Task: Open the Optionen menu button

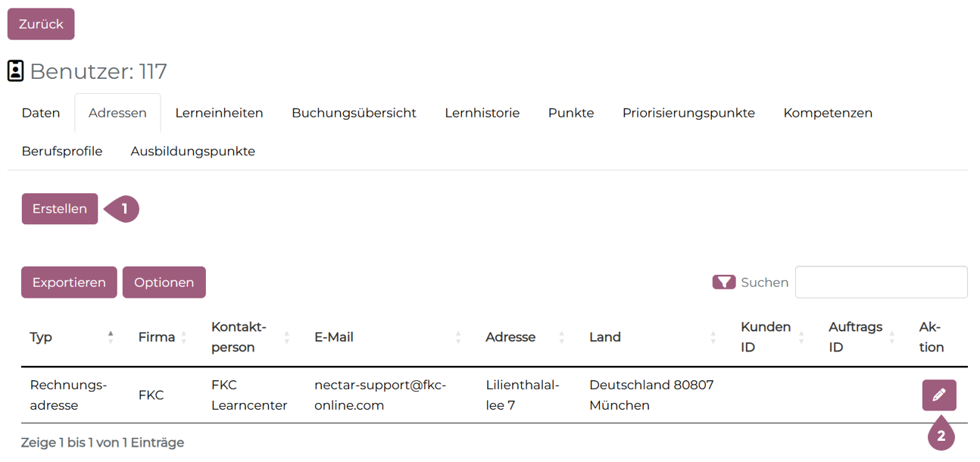Action: click(164, 283)
